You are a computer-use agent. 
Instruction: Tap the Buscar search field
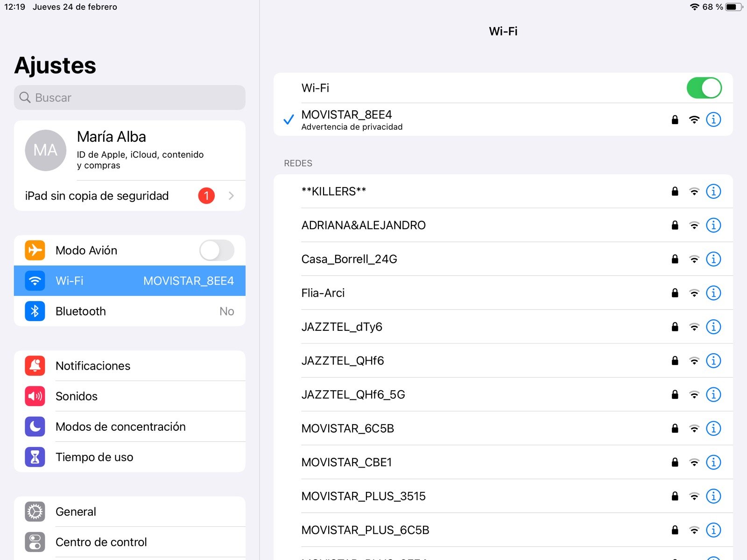coord(130,98)
